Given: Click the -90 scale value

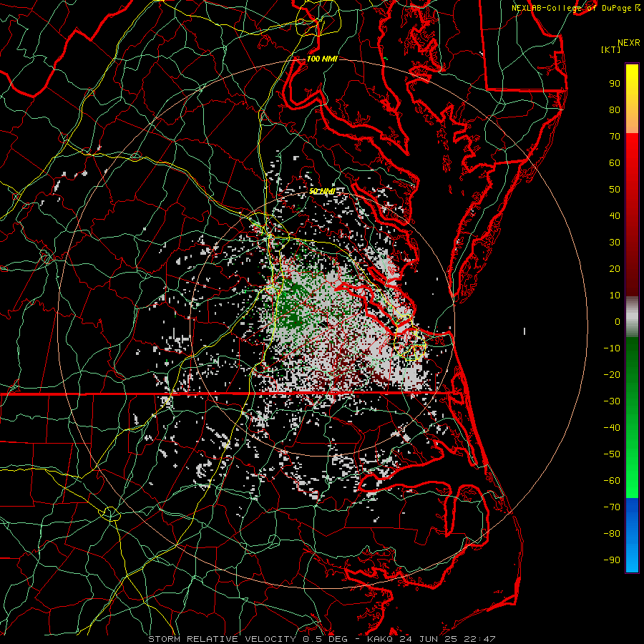Looking at the screenshot, I should (612, 560).
